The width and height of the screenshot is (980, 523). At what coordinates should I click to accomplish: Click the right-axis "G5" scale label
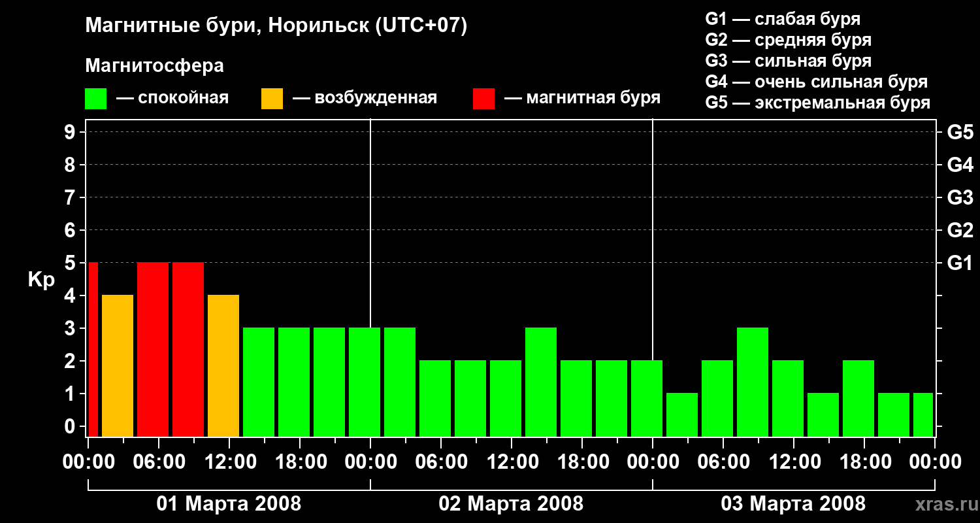click(x=960, y=133)
